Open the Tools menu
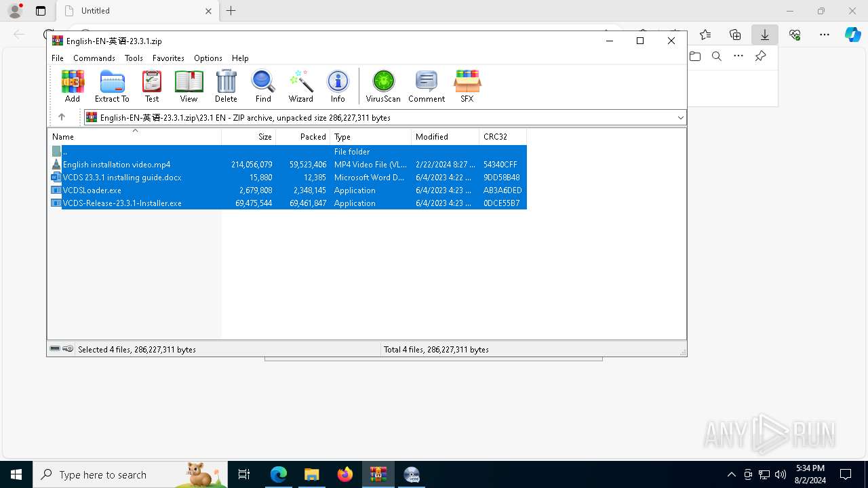The image size is (868, 488). pyautogui.click(x=134, y=58)
